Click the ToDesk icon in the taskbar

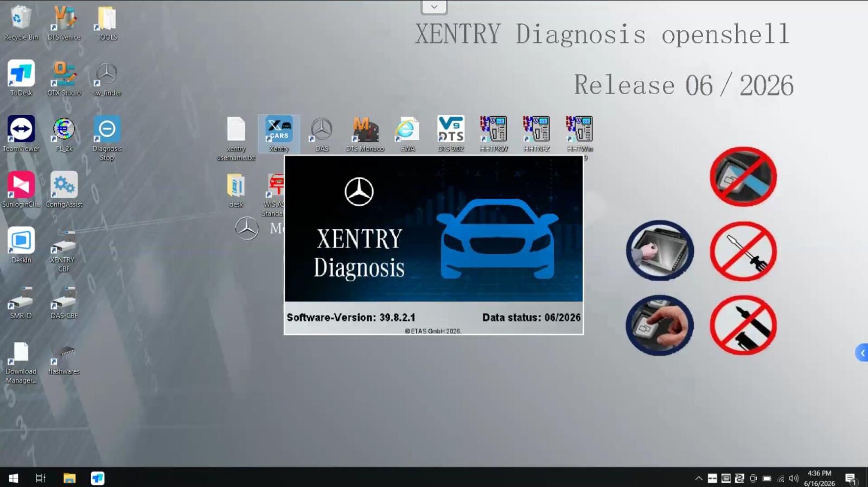point(98,478)
